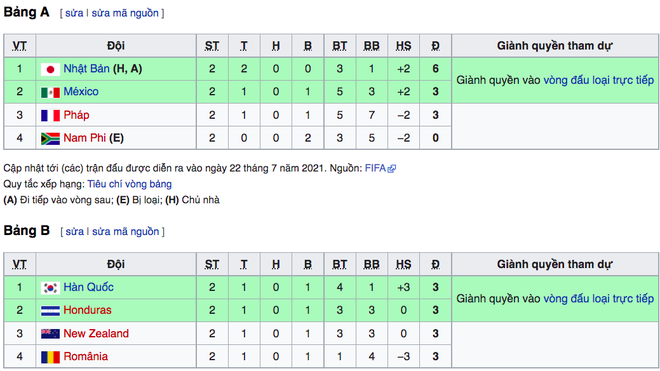Open the Hàn Quốc team link
This screenshot has width=660, height=371.
(88, 287)
